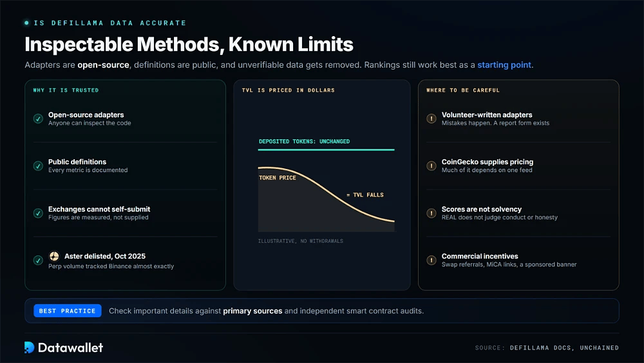Click the blue Best Practice badge
Viewport: 644px width, 363px height.
[x=68, y=311]
